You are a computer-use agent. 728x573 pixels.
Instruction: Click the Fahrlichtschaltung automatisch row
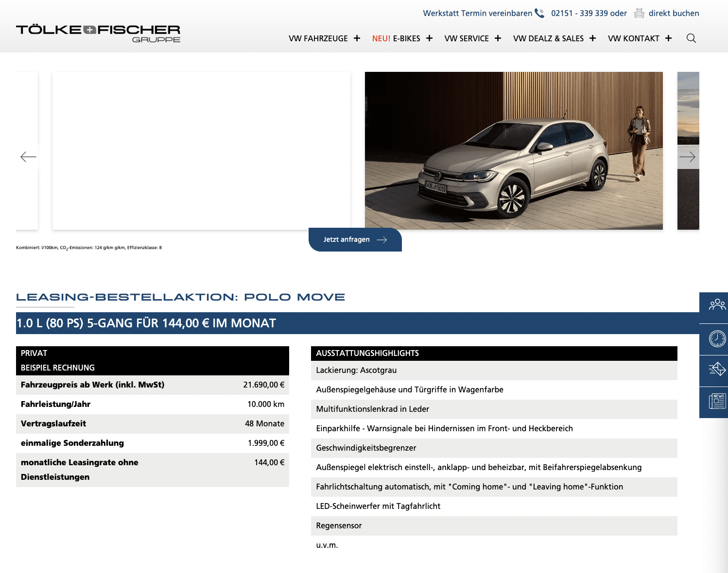click(x=494, y=487)
